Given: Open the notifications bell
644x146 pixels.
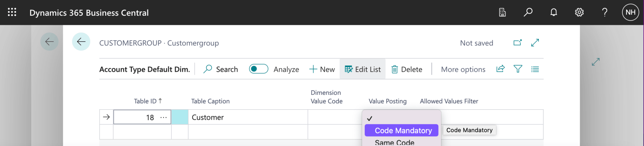Looking at the screenshot, I should (x=554, y=13).
